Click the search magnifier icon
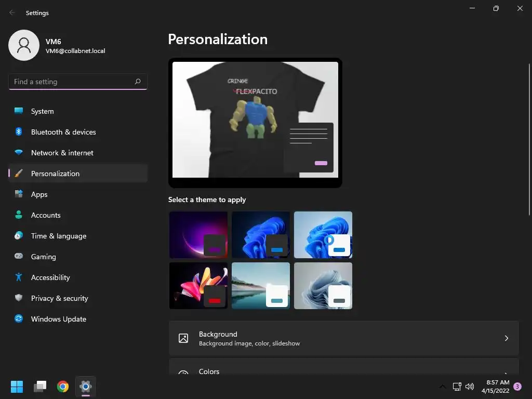Screen dimensions: 532x399 pos(137,82)
